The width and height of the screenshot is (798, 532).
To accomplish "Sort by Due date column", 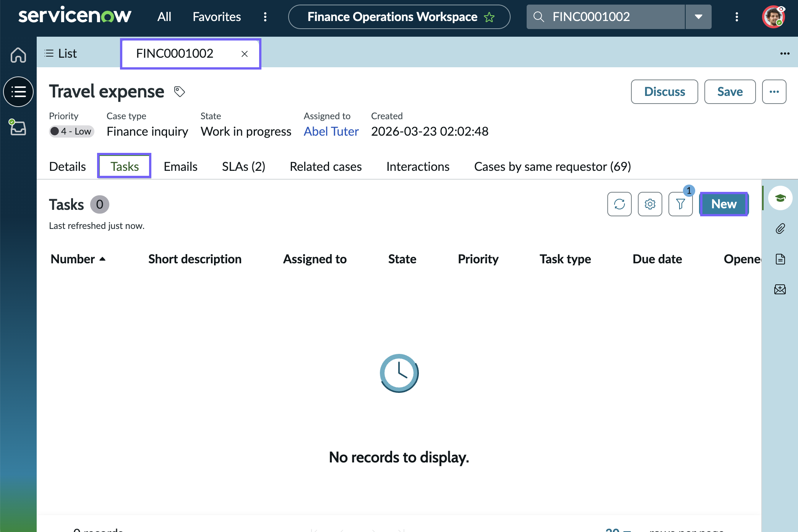I will click(657, 259).
